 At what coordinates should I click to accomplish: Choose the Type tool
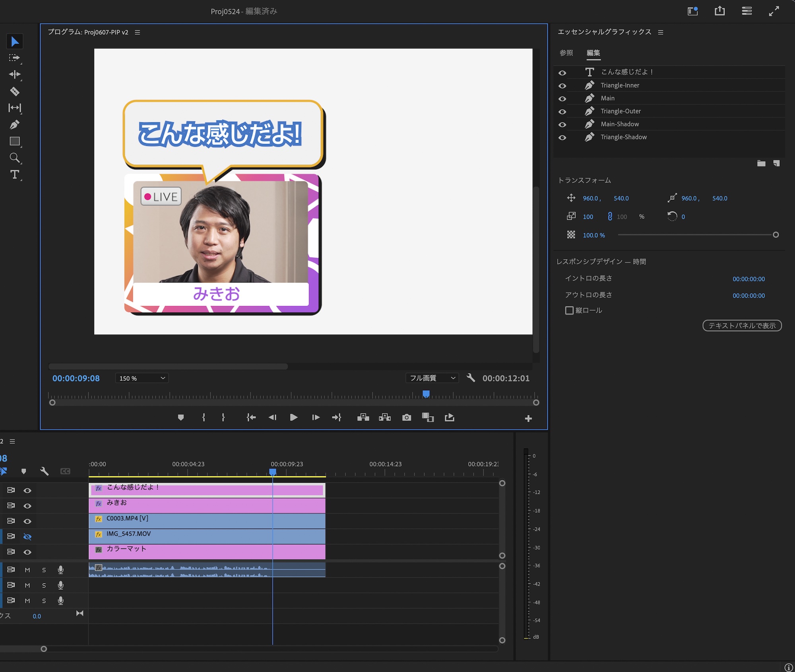click(14, 174)
